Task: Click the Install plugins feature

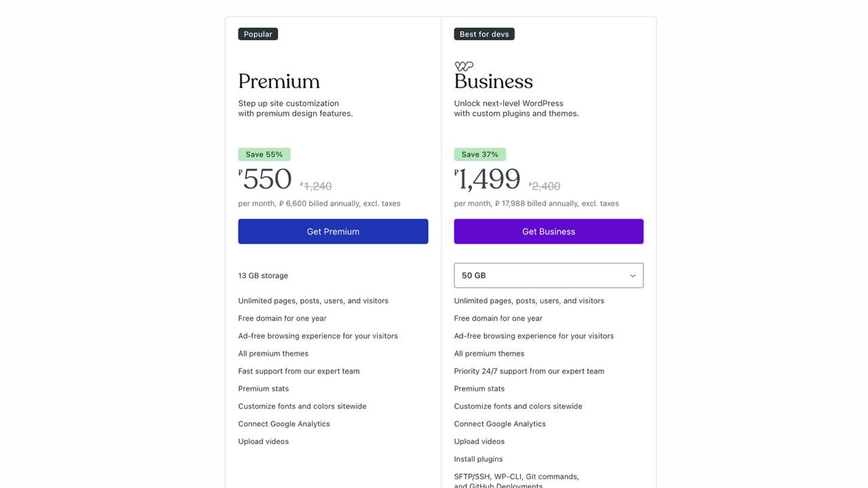Action: 478,459
